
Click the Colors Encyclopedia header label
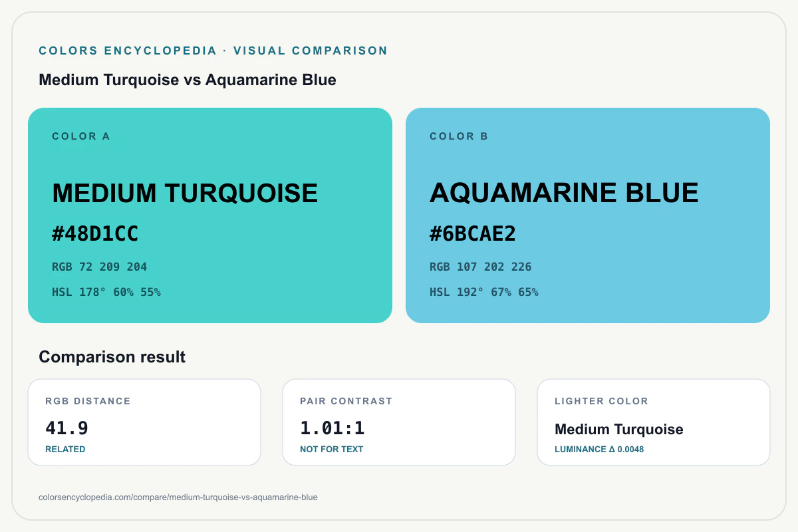tap(213, 51)
